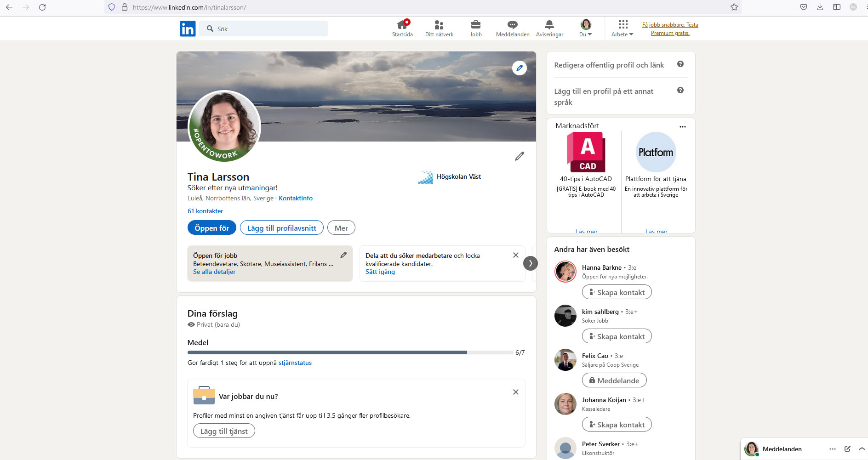Toggle browser sidebar icon
The image size is (868, 460).
click(837, 7)
